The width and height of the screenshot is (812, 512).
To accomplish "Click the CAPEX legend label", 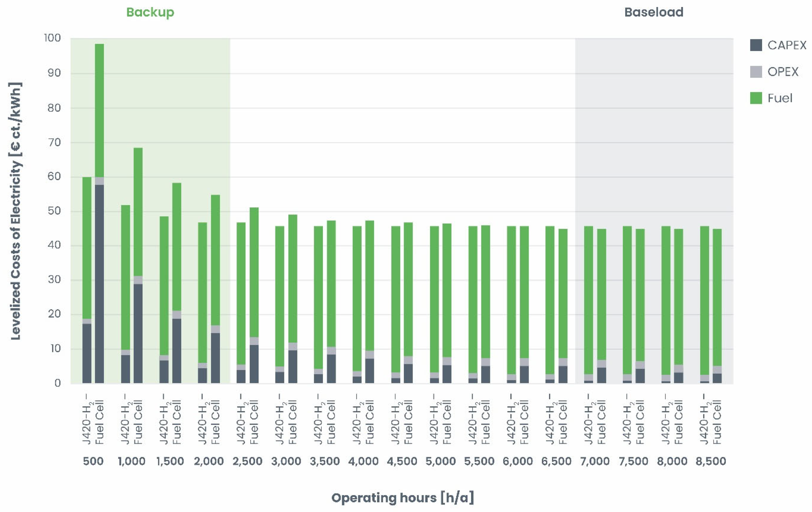I will coord(787,45).
